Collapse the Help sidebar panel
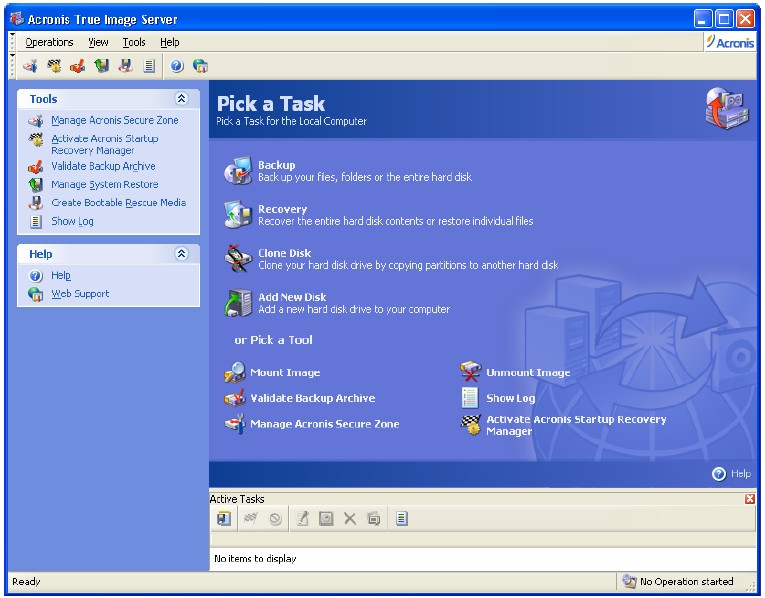Image resolution: width=765 pixels, height=598 pixels. [x=181, y=254]
